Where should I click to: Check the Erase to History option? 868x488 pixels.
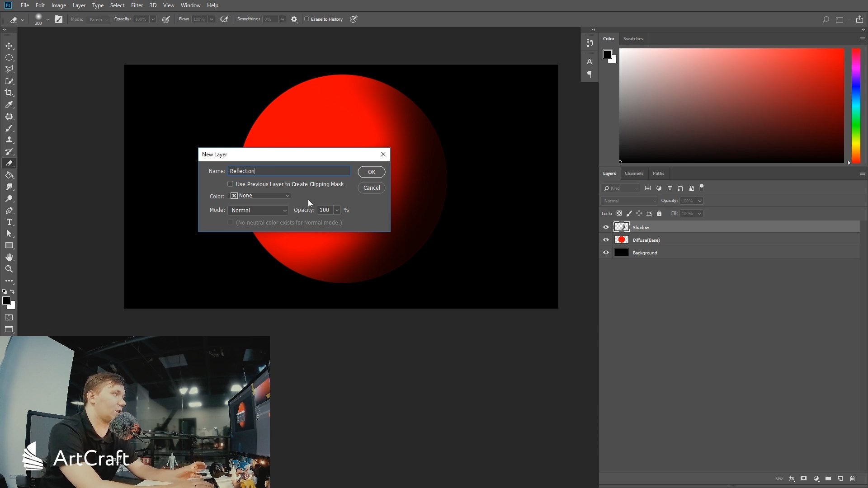pyautogui.click(x=307, y=19)
